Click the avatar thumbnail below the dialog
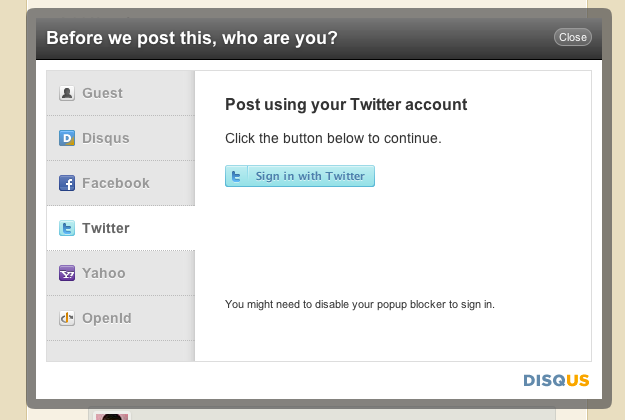Screen dimensions: 625x420 tap(110, 415)
